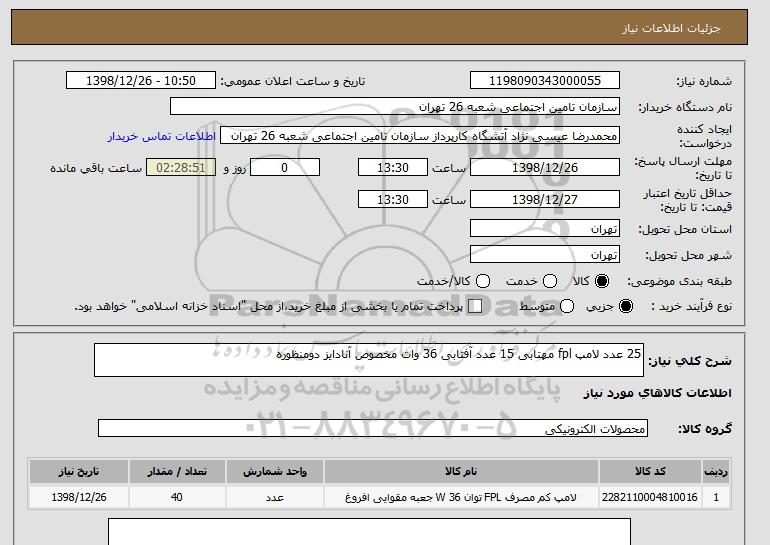The height and width of the screenshot is (545, 770).
Task: Click the remaining days field showing 0
Action: [285, 167]
